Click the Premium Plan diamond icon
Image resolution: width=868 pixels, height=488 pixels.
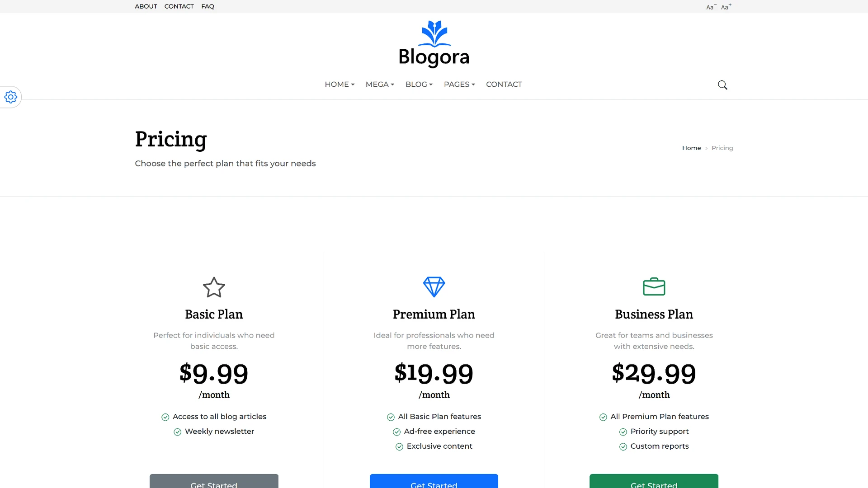coord(434,287)
